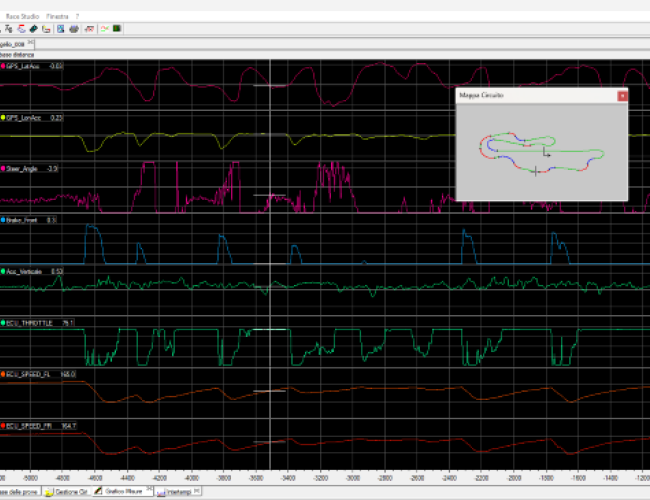The width and height of the screenshot is (650, 500).
Task: Click the blue picture icon in toolbar
Action: (x=60, y=29)
